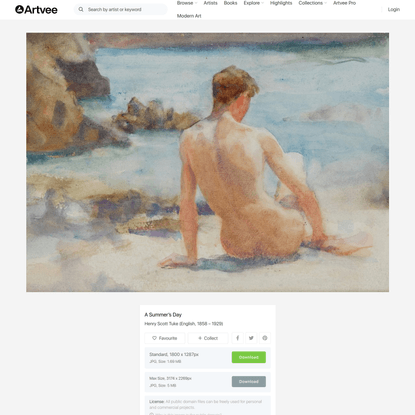Expand the Explore dropdown menu
This screenshot has width=415, height=415.
pyautogui.click(x=254, y=3)
